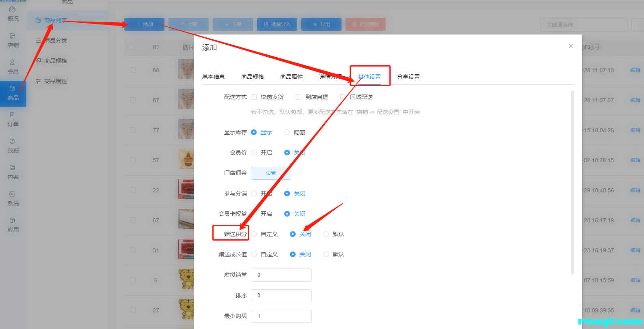Screen dimensions: 644x329
Task: Open the 数据 data sidebar icon
Action: [13, 146]
